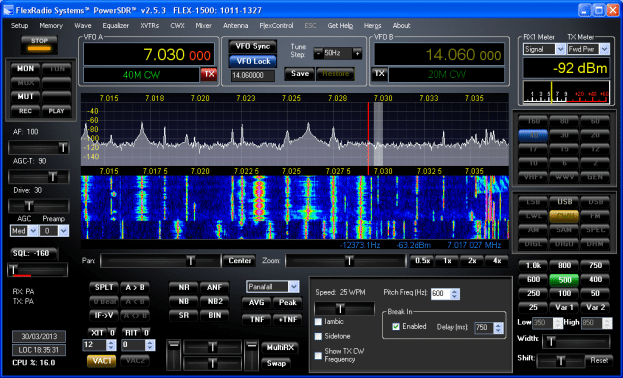Image resolution: width=623 pixels, height=378 pixels.
Task: Increase the Break In Delay spinner
Action: point(498,325)
